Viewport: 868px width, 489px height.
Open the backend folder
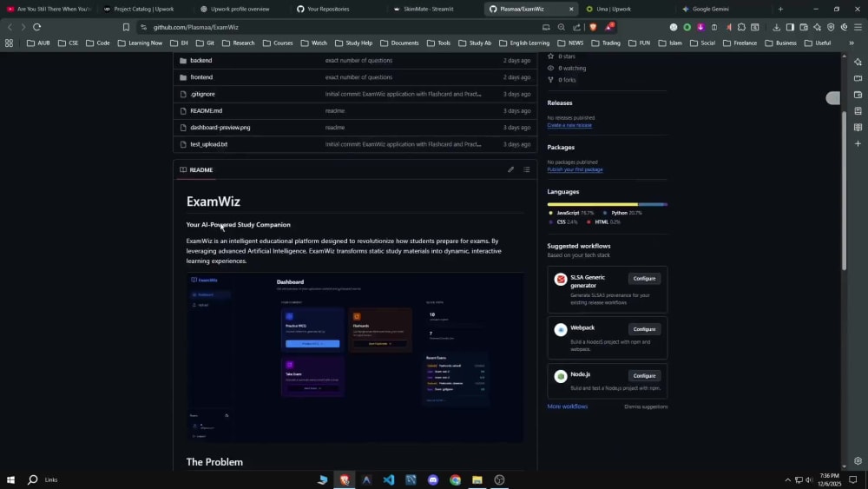click(x=201, y=60)
